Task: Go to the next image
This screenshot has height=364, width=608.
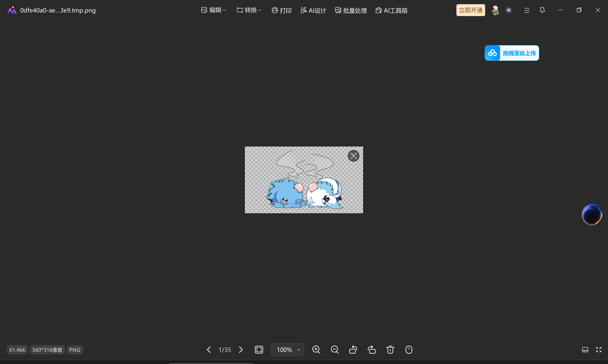Action: pos(241,349)
